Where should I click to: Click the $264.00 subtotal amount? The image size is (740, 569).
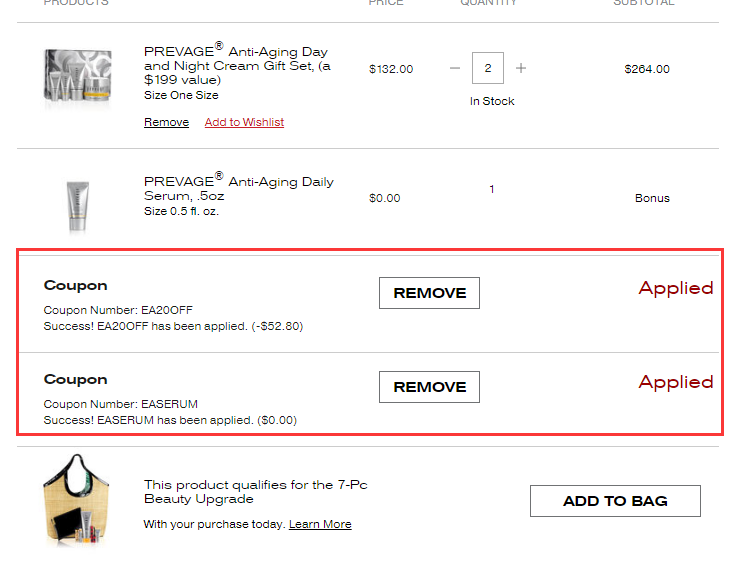(x=647, y=69)
